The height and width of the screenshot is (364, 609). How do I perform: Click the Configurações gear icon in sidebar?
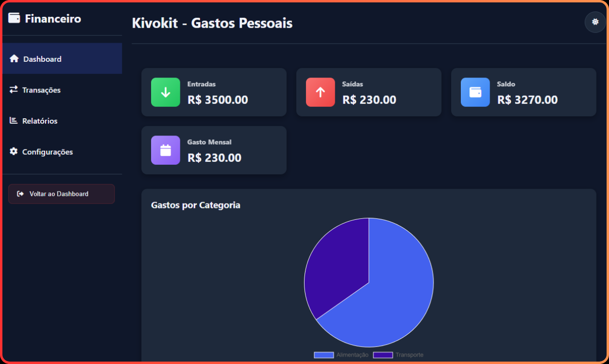14,151
